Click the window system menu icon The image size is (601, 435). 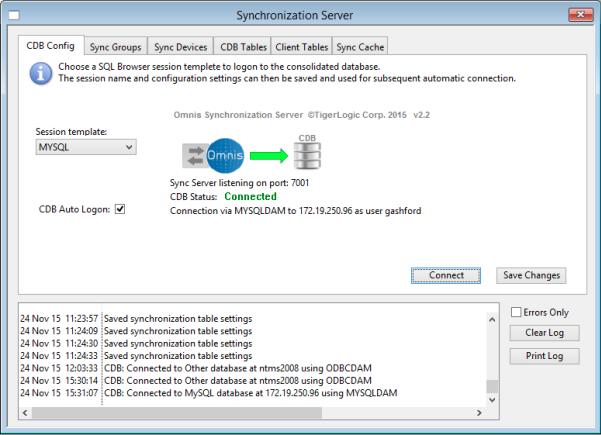coord(14,15)
